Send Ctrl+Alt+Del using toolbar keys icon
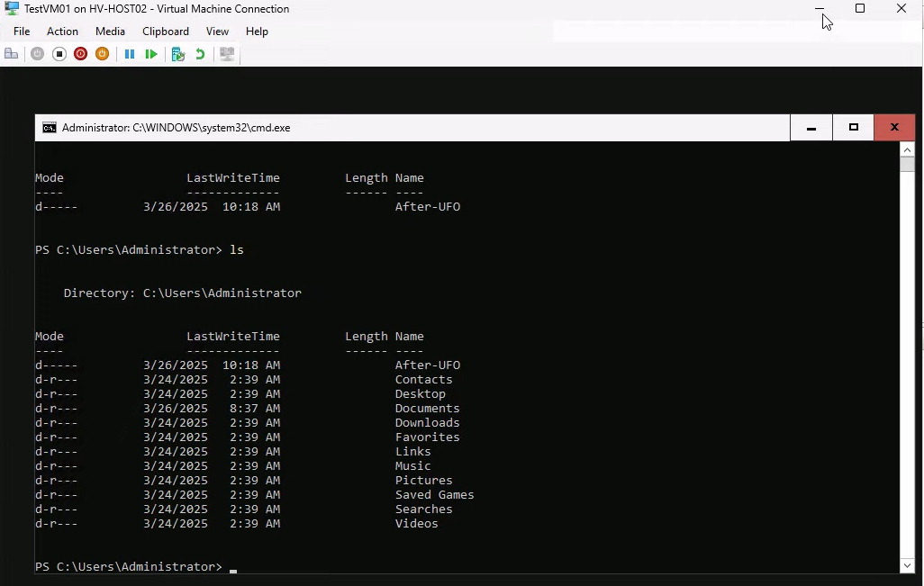This screenshot has width=924, height=586. click(11, 54)
